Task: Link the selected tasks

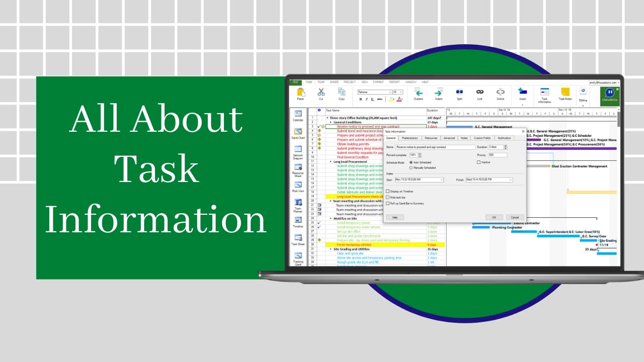Action: point(479,92)
